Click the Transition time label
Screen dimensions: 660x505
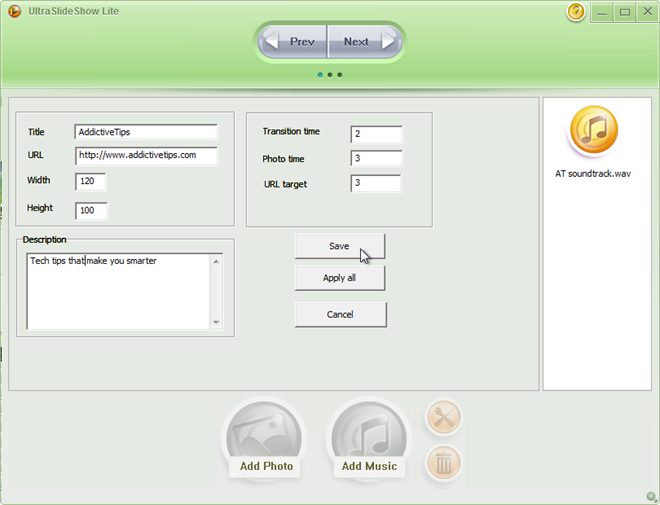pyautogui.click(x=291, y=131)
